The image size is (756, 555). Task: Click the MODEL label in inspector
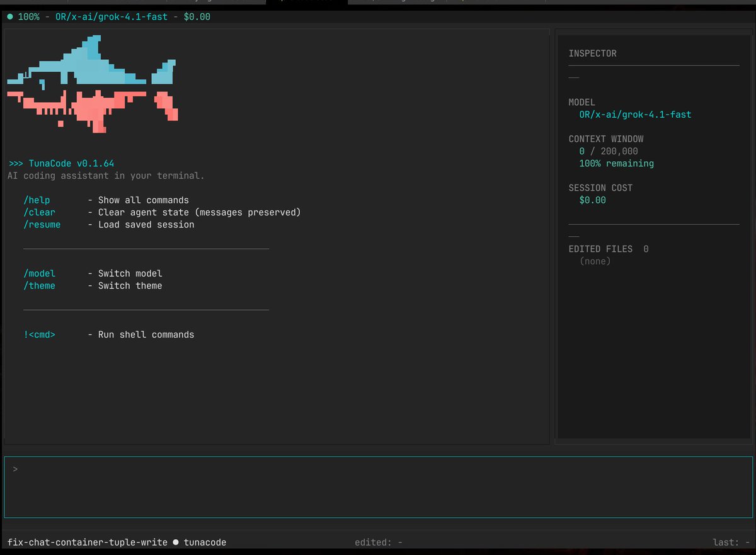pyautogui.click(x=581, y=102)
